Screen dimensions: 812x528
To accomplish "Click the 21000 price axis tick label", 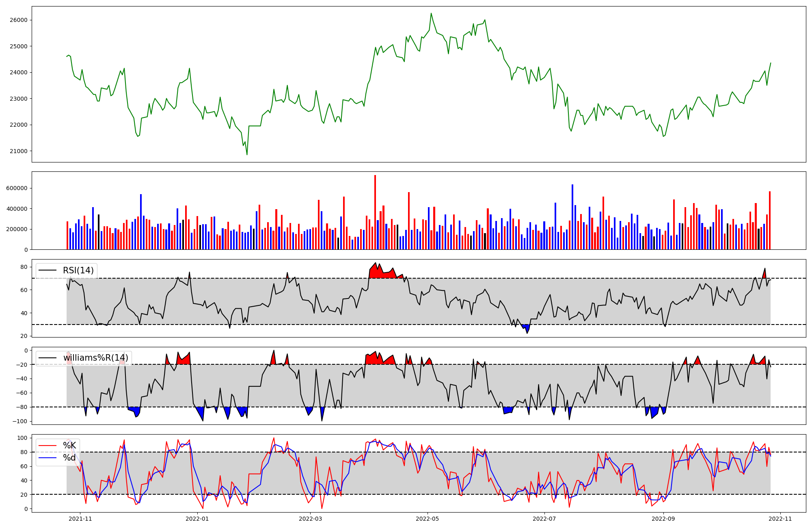I will point(19,151).
